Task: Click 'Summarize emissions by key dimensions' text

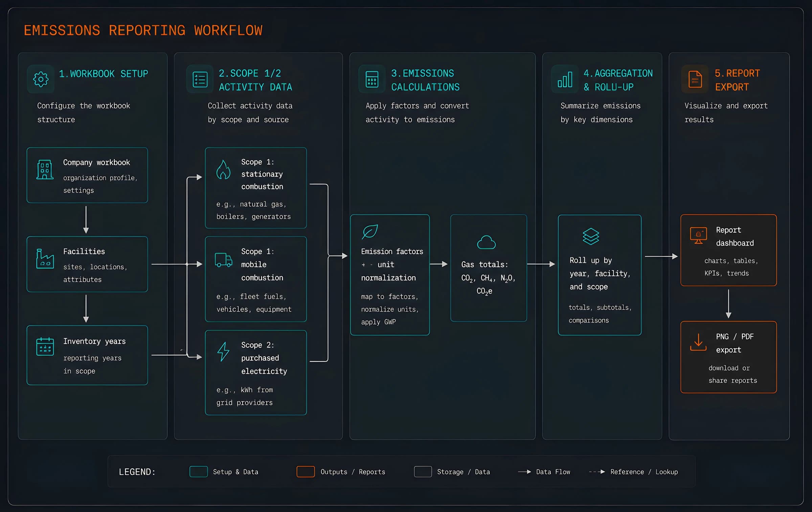Action: (x=601, y=113)
